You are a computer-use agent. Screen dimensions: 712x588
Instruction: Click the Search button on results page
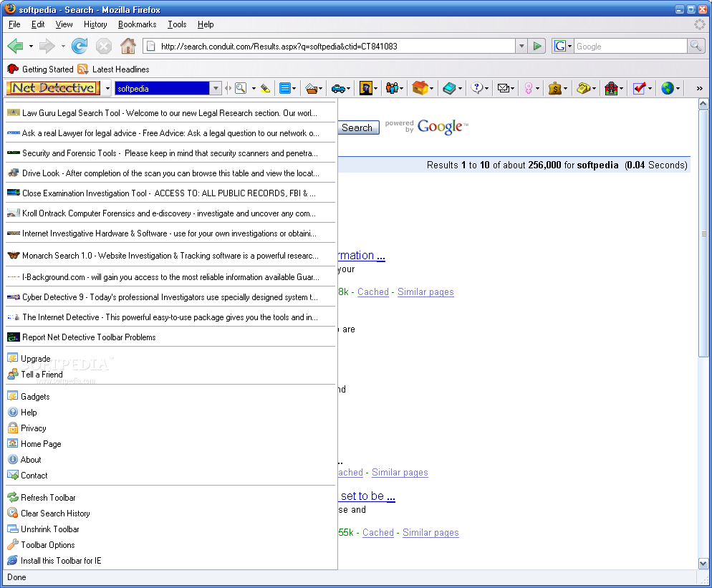tap(358, 127)
